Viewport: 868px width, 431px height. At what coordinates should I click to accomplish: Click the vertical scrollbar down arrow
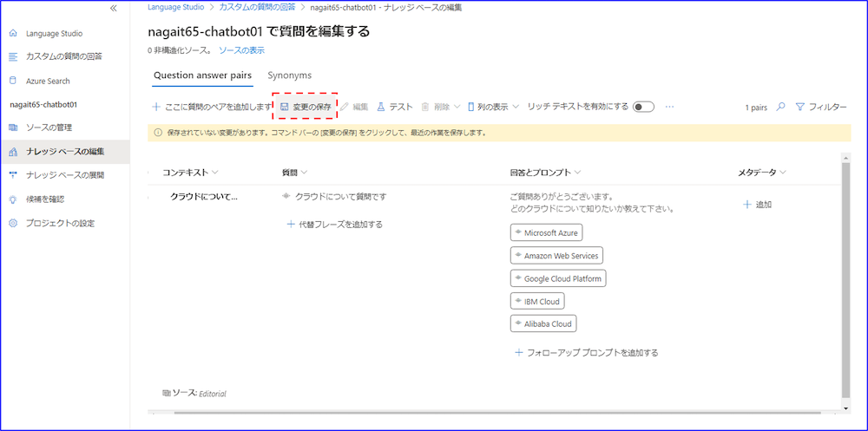[846, 407]
